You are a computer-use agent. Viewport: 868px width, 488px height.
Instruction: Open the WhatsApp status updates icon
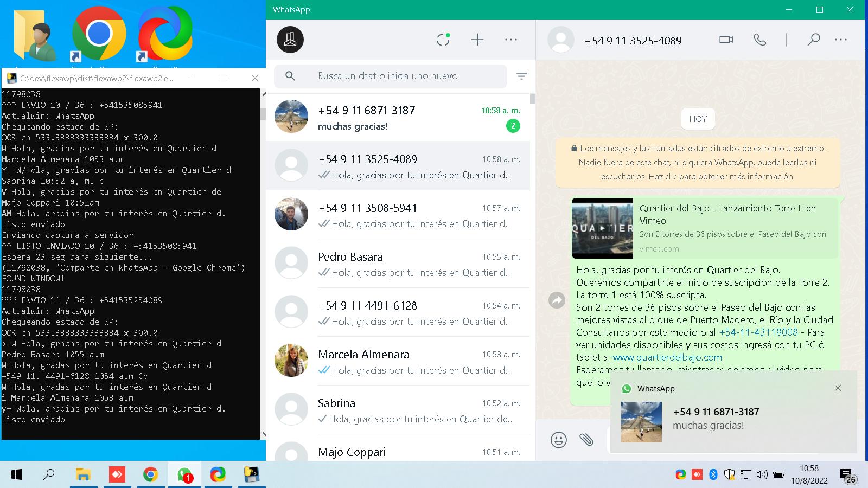click(443, 40)
